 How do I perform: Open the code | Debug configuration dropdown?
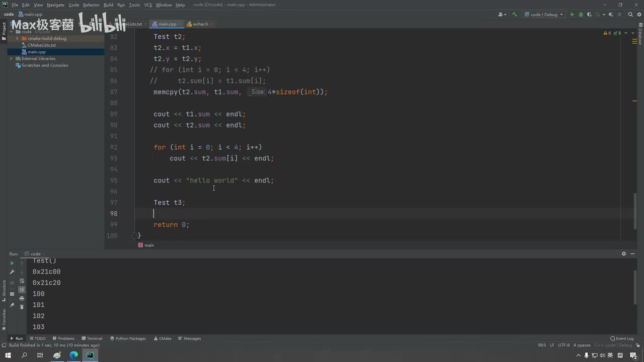pos(544,15)
